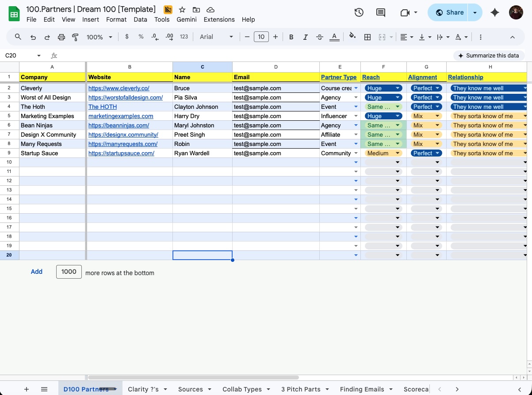This screenshot has height=395, width=532.
Task: Click the Share button
Action: click(x=449, y=12)
